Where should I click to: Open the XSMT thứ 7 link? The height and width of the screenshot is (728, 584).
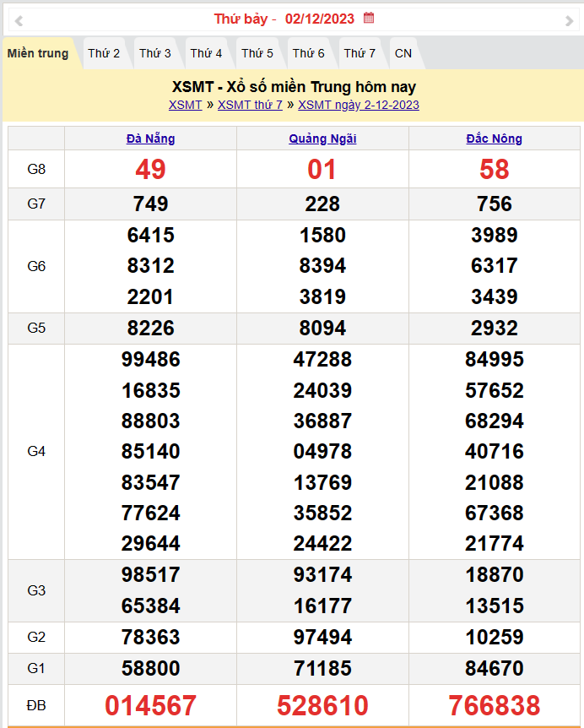coord(250,105)
